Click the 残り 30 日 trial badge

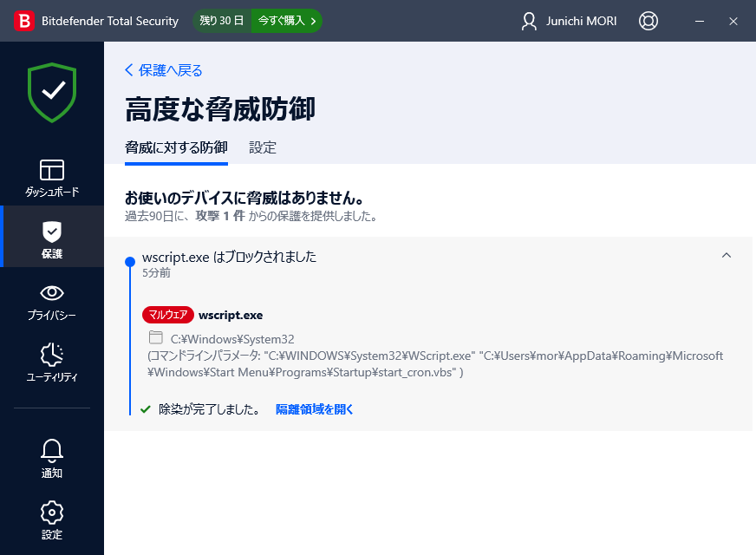pos(222,21)
